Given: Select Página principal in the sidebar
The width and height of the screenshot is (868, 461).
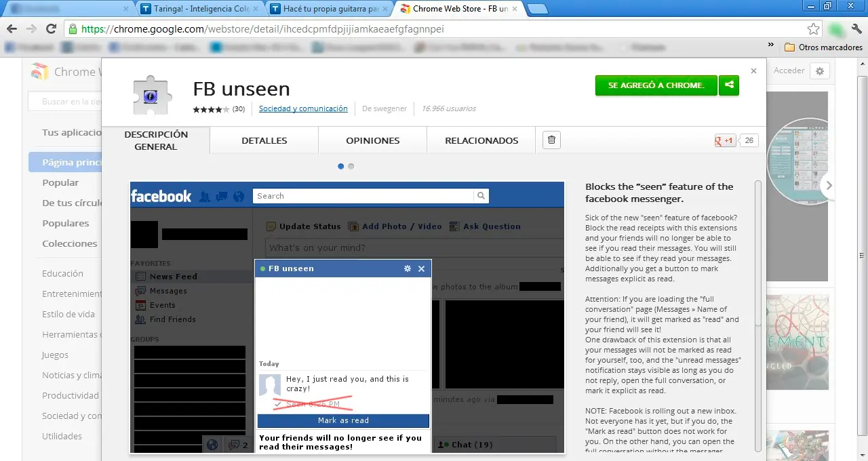Looking at the screenshot, I should point(65,162).
